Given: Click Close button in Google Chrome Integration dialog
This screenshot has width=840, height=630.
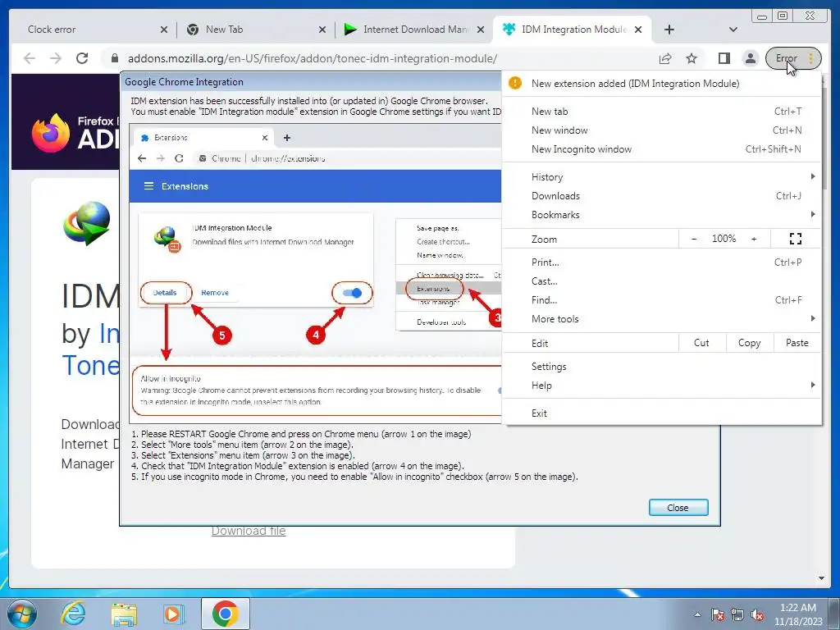Looking at the screenshot, I should click(x=678, y=507).
